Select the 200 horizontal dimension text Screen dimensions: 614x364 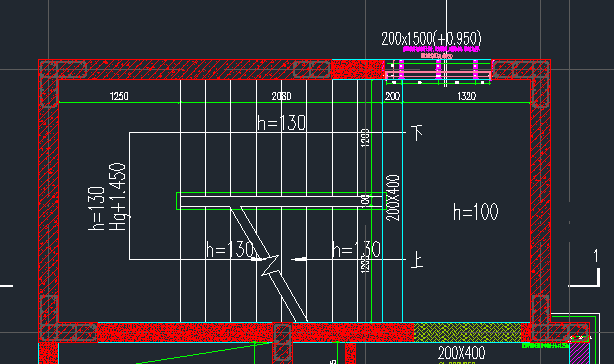[392, 96]
